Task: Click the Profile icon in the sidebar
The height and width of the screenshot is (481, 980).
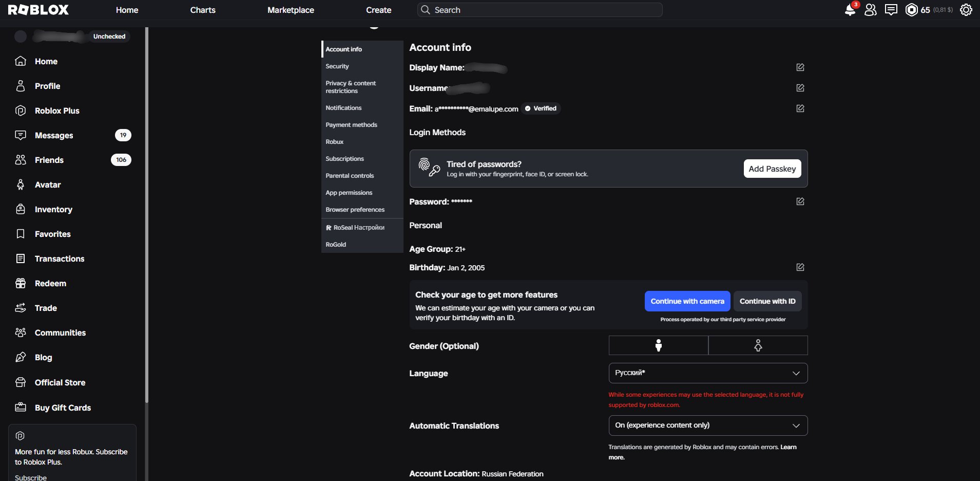Action: point(21,86)
